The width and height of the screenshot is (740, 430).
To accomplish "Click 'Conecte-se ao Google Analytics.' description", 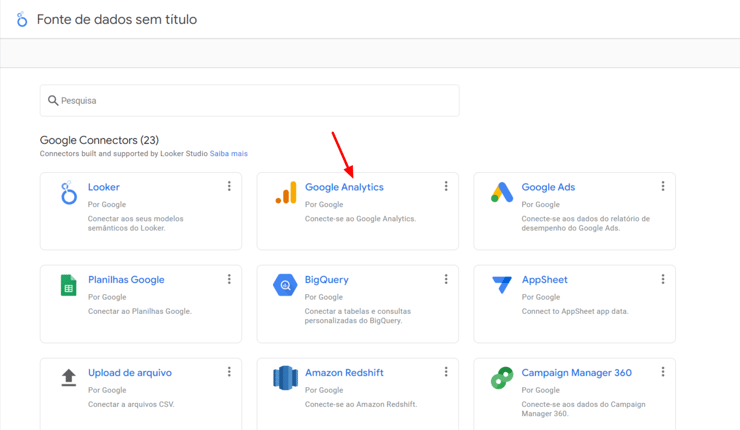I will point(361,219).
